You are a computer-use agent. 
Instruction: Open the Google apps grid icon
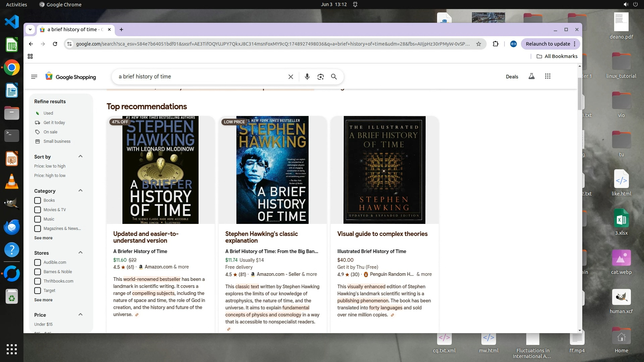coord(548,76)
